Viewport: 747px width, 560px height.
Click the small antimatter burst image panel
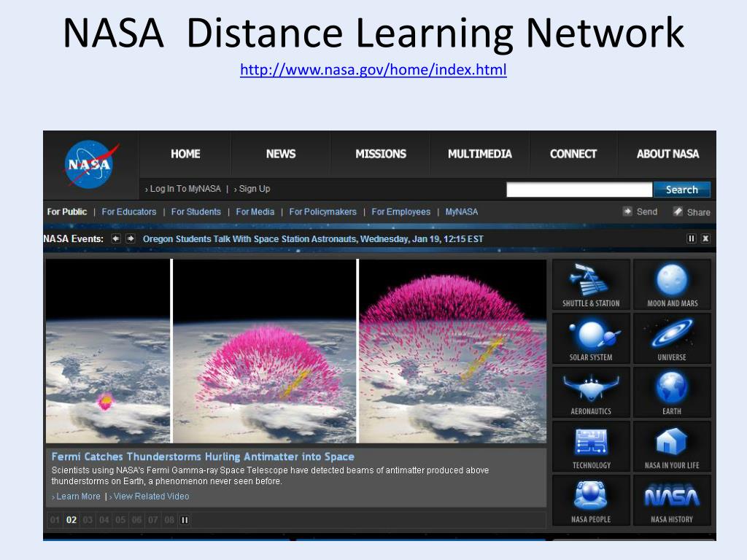(x=108, y=351)
